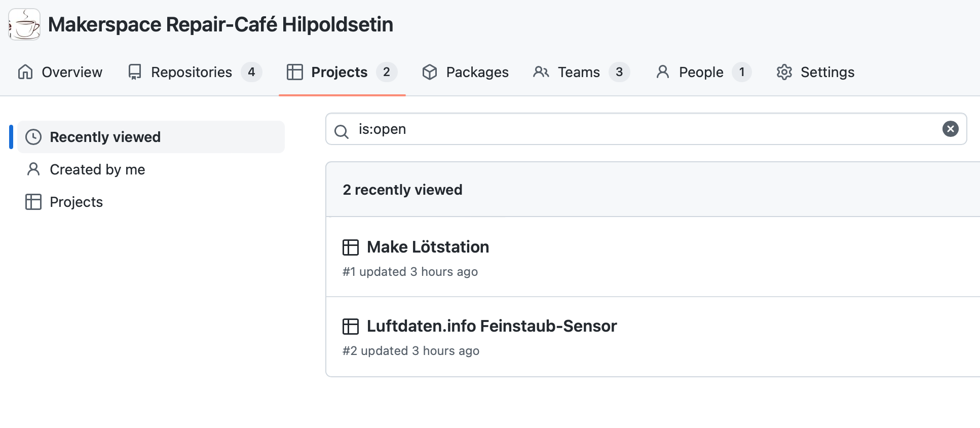The height and width of the screenshot is (428, 980).
Task: Click the Packages cube icon
Action: (x=430, y=72)
